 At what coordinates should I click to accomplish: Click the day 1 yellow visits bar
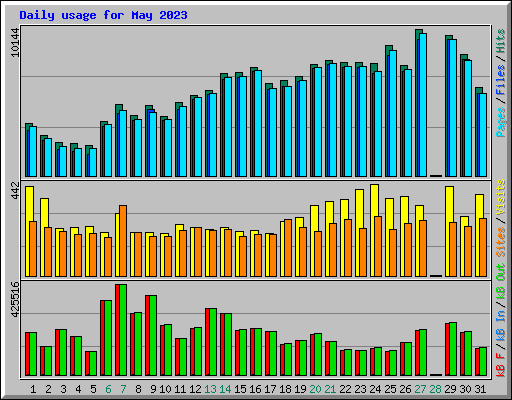tap(29, 231)
